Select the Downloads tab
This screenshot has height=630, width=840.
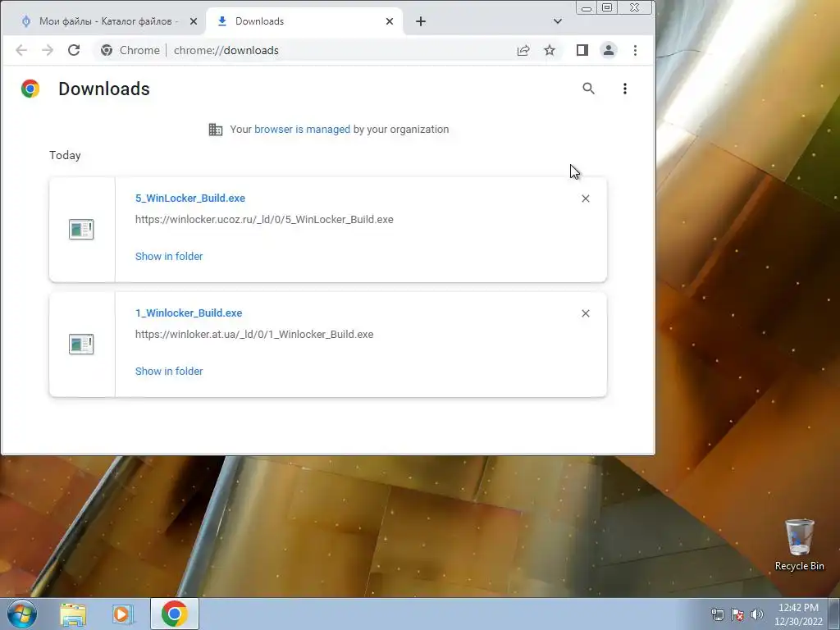(x=304, y=21)
